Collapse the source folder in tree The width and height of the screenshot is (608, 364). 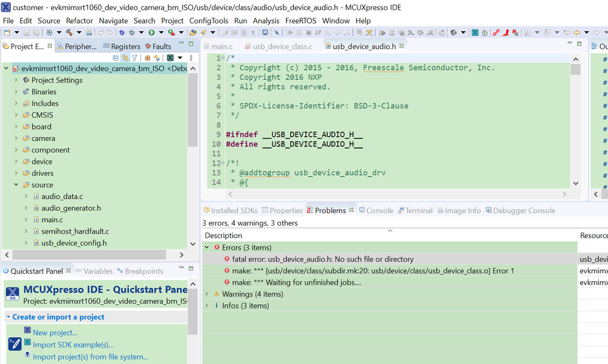click(x=16, y=184)
